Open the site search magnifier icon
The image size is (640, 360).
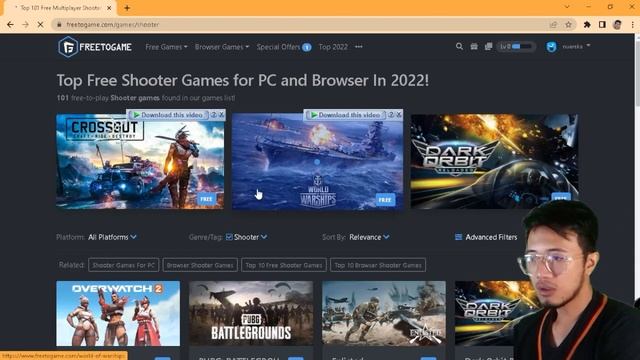coord(459,47)
